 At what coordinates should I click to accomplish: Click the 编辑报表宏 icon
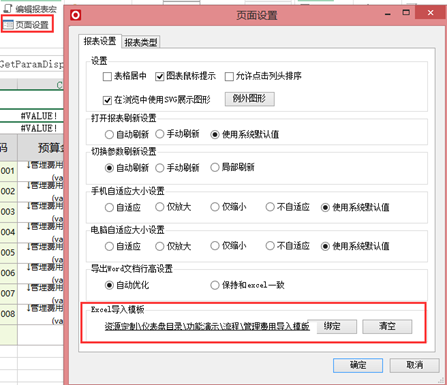7,9
